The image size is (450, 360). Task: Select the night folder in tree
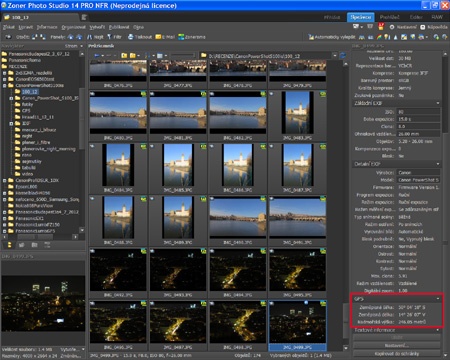(27, 136)
